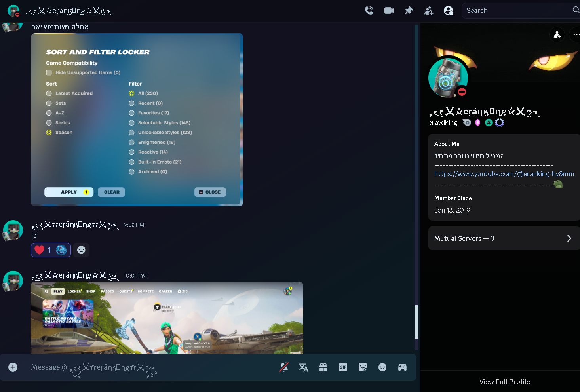Click the Member Since heading
580x392 pixels.
453,198
